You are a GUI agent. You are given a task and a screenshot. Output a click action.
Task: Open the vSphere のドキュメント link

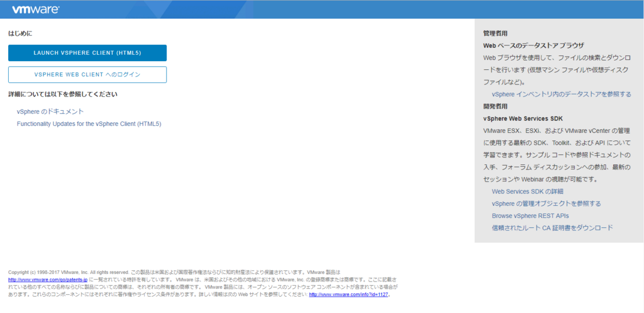(50, 111)
